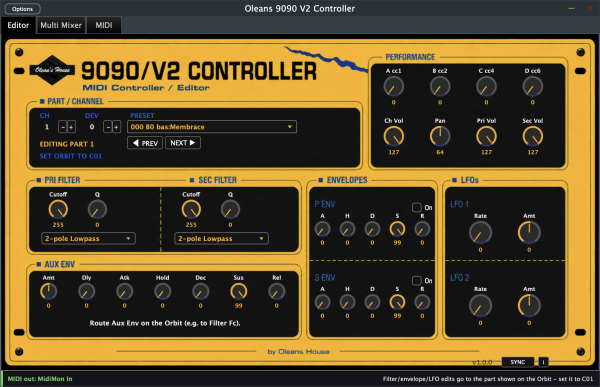Click the P ENV sustain S knob
The height and width of the screenshot is (387, 600).
397,229
